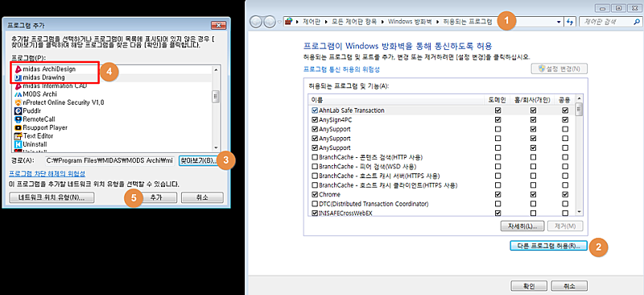Toggle 홈/회사(개인) checkbox for AhnLab Safe Transaction

pyautogui.click(x=533, y=110)
